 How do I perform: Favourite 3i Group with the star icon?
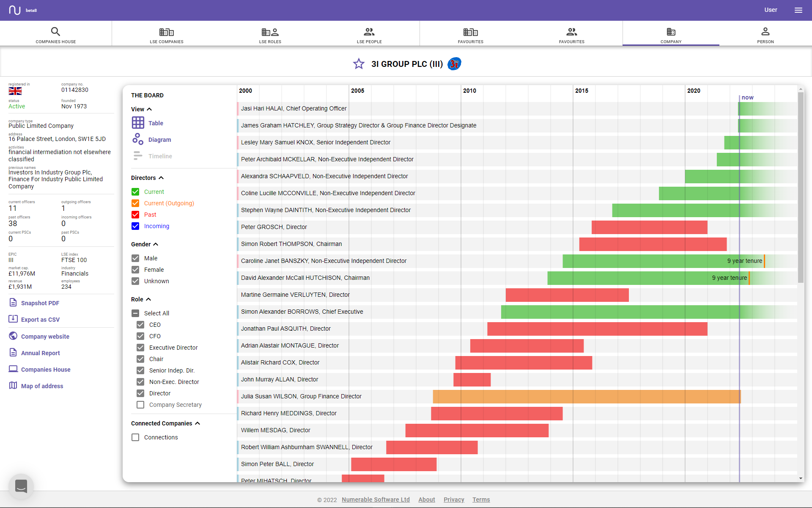tap(359, 64)
